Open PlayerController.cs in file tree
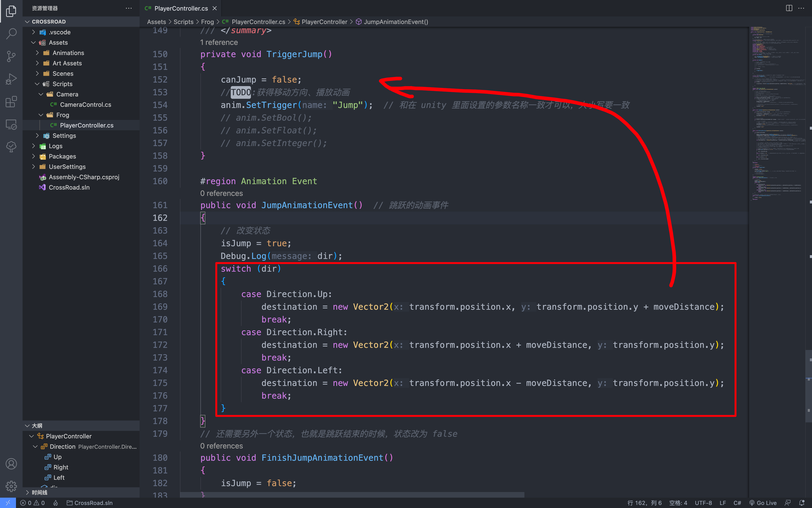Image resolution: width=812 pixels, height=508 pixels. pos(81,125)
